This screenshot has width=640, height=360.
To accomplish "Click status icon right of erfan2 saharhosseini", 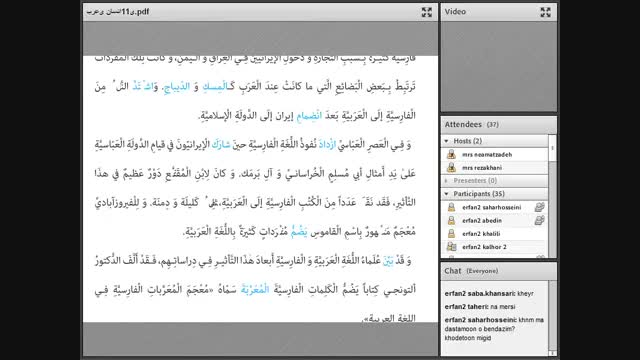I will [539, 207].
